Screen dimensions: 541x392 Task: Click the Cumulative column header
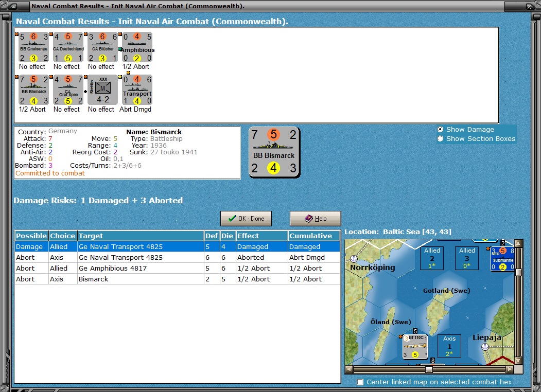[314, 236]
